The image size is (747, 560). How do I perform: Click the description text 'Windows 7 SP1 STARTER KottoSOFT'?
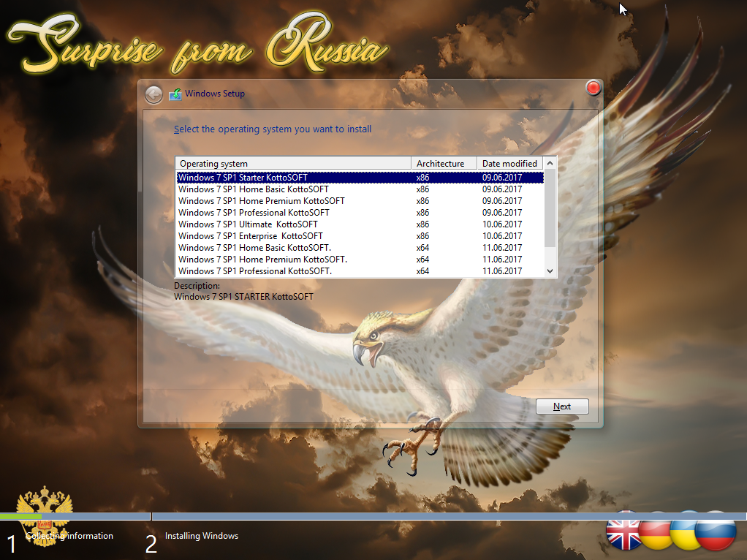click(x=243, y=296)
